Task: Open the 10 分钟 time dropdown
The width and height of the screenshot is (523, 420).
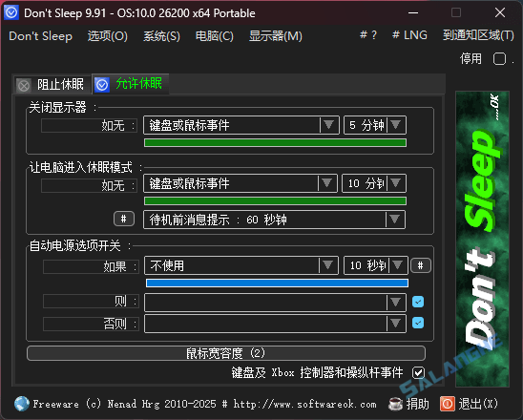Action: 374,183
